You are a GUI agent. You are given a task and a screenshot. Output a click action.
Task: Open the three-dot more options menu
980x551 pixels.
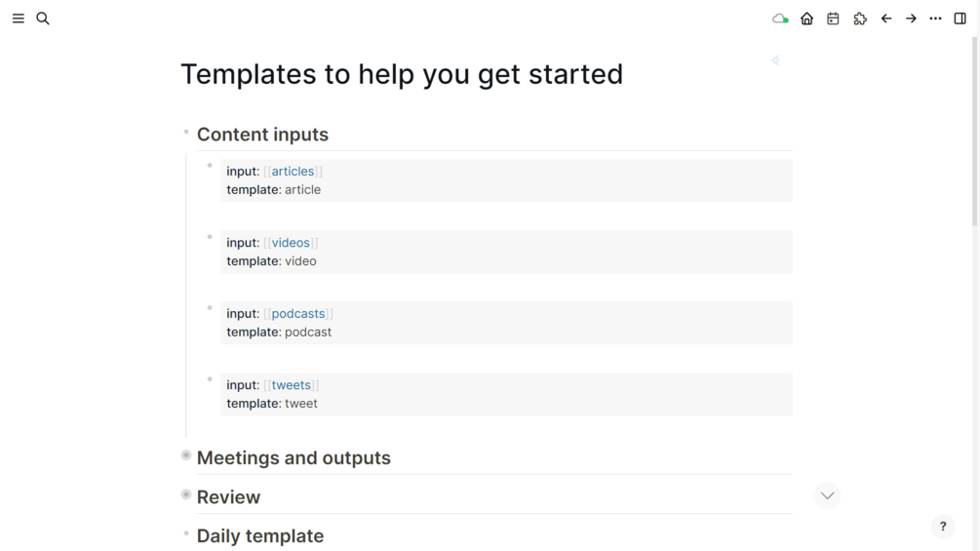coord(935,19)
